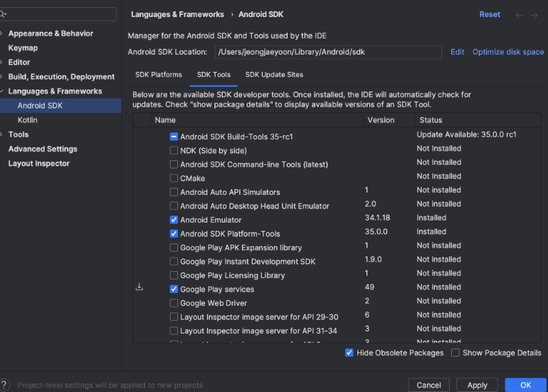548x392 pixels.
Task: Toggle Android SDK Build-Tools 35-rc1 checkbox
Action: 174,137
